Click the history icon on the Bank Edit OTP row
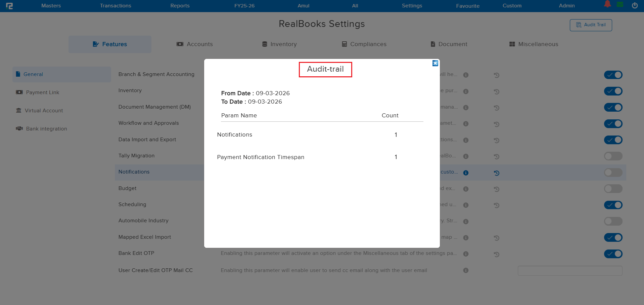The height and width of the screenshot is (305, 644). tap(496, 255)
